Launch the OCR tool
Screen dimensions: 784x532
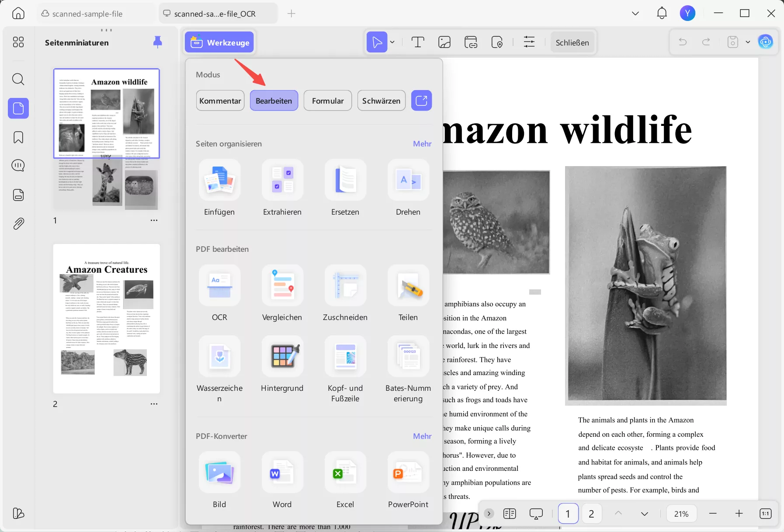tap(219, 293)
